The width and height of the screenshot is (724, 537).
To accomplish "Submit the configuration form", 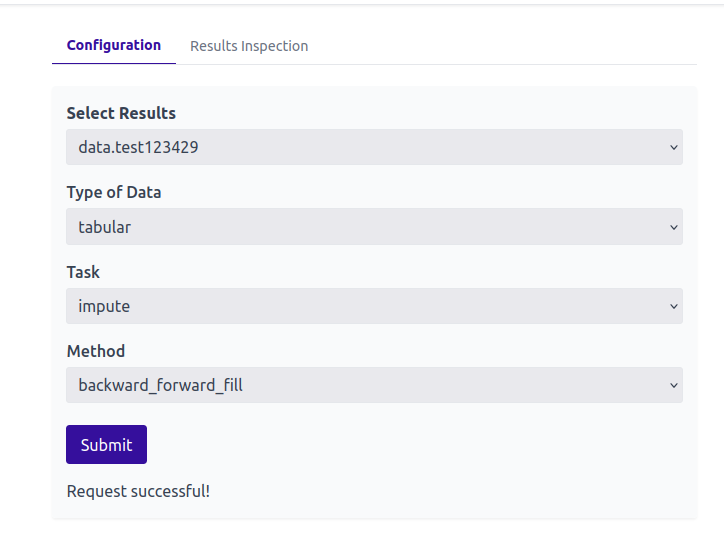I will pos(106,445).
